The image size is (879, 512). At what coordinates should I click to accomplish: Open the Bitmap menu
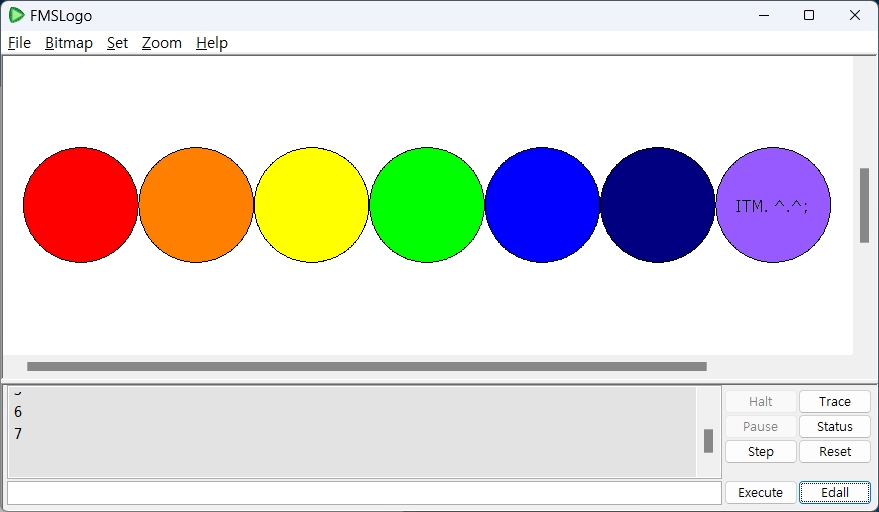pos(68,43)
